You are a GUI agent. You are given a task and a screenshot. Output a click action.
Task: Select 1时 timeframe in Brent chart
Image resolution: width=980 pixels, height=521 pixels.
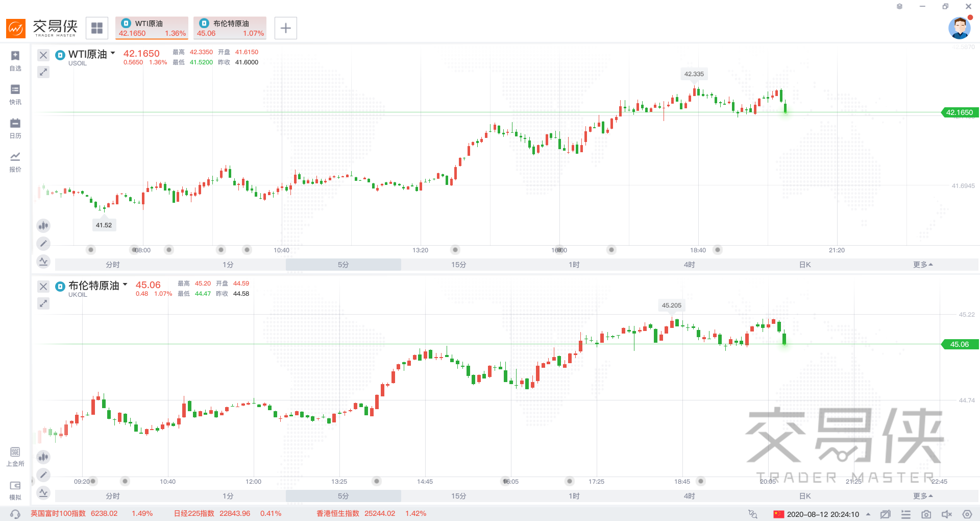point(574,496)
